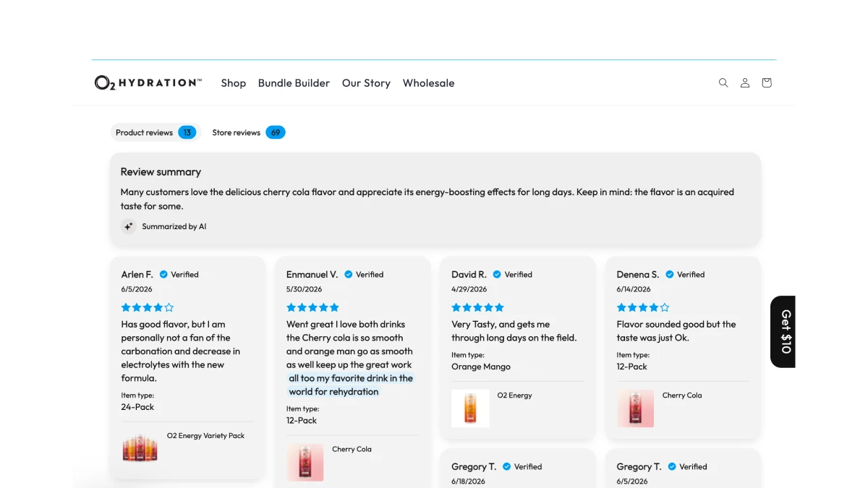Image resolution: width=868 pixels, height=488 pixels.
Task: Switch to Store reviews tab
Action: click(x=248, y=132)
